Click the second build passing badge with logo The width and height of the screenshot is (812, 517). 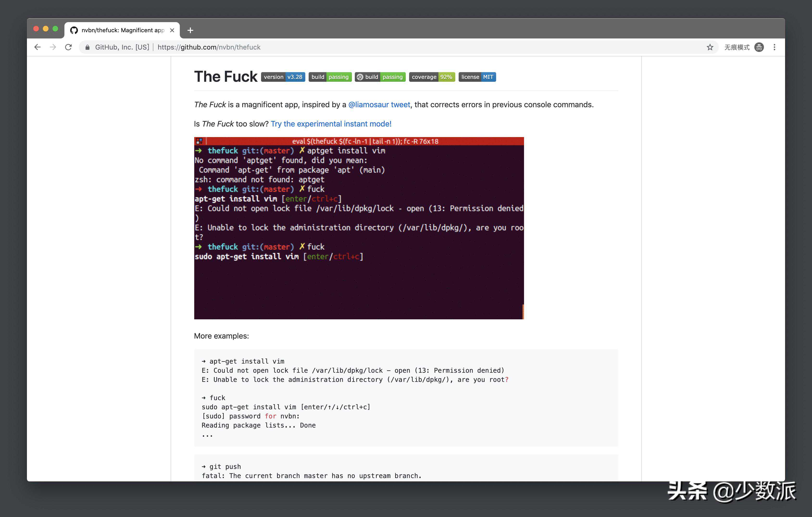[x=380, y=77]
